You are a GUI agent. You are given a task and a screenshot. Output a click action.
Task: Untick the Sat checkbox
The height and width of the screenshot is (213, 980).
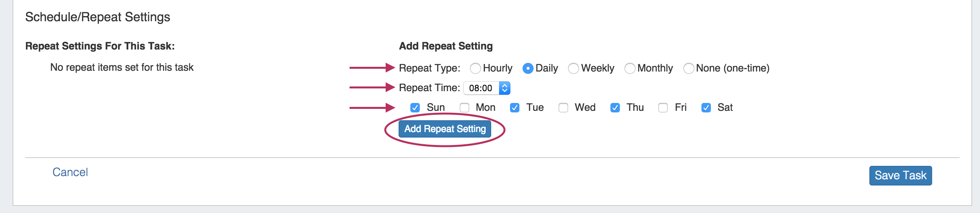coord(706,108)
